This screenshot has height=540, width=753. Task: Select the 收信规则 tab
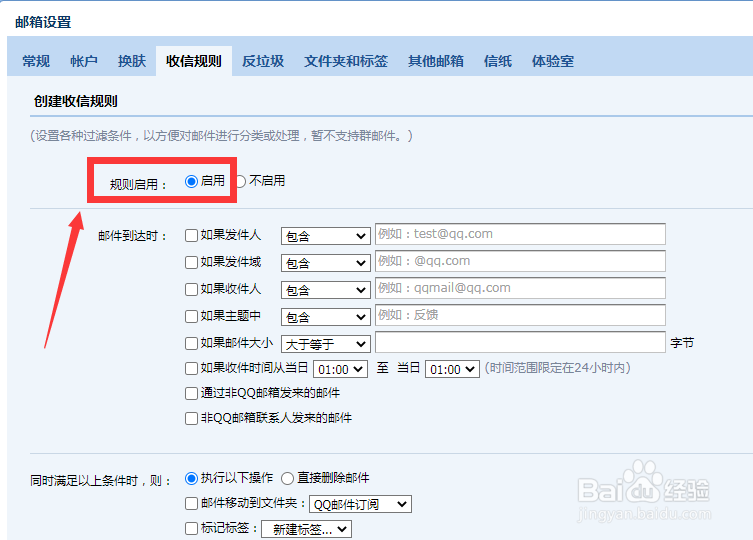click(194, 61)
